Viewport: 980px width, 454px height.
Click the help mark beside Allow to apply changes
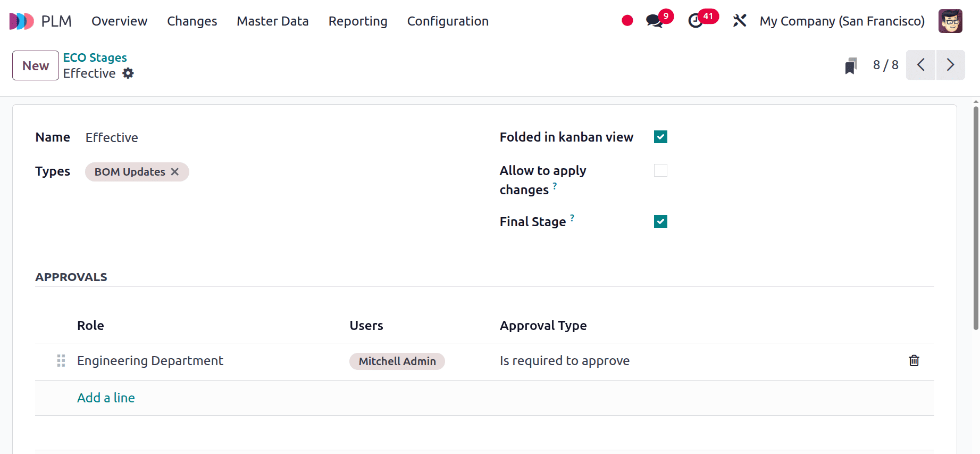(555, 186)
